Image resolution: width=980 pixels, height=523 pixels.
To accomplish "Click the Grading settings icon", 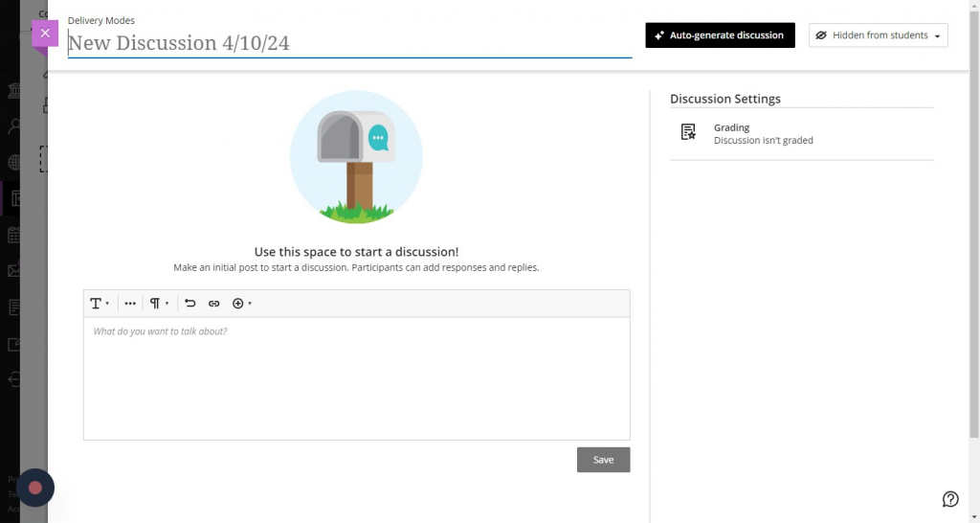I will click(688, 133).
